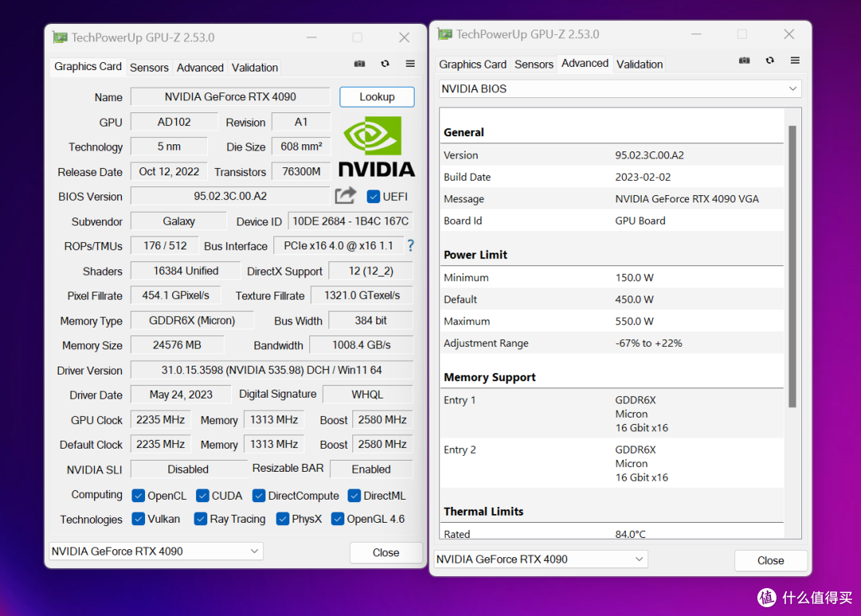Switch to Validation tab in right window
This screenshot has width=861, height=616.
pos(639,65)
